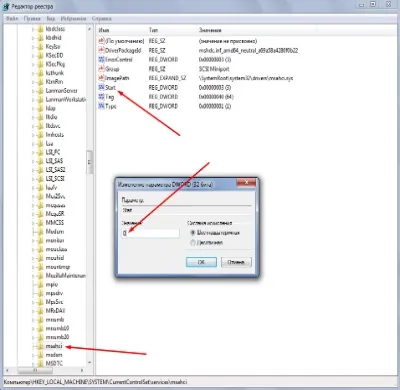The image size is (400, 390).
Task: Select the LSI_SAS2 tree item
Action: click(56, 170)
